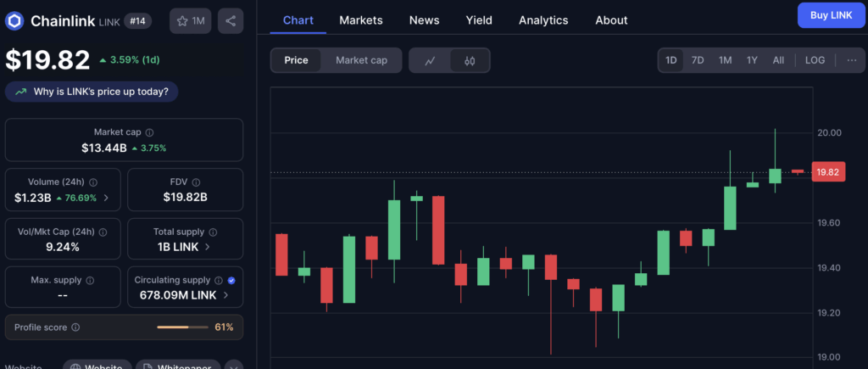Click the 20.00 axis label
Image resolution: width=868 pixels, height=369 pixels.
[829, 132]
